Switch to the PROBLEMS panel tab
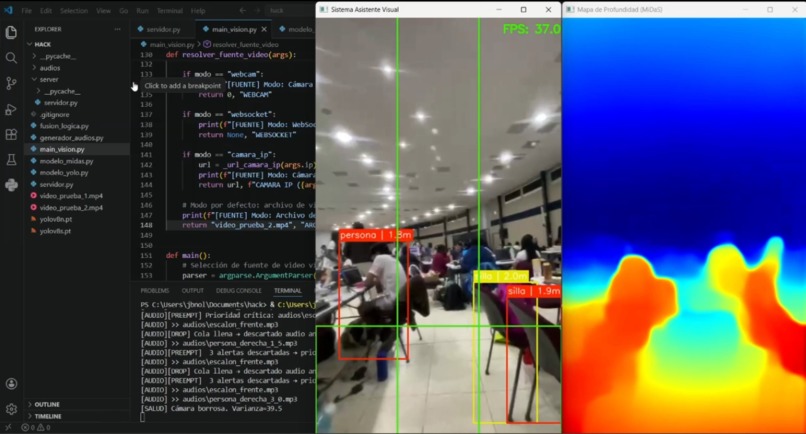This screenshot has height=434, width=806. [x=155, y=291]
